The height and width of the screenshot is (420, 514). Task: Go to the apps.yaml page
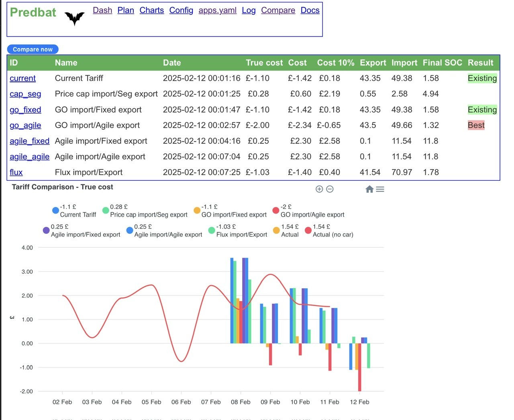[217, 10]
